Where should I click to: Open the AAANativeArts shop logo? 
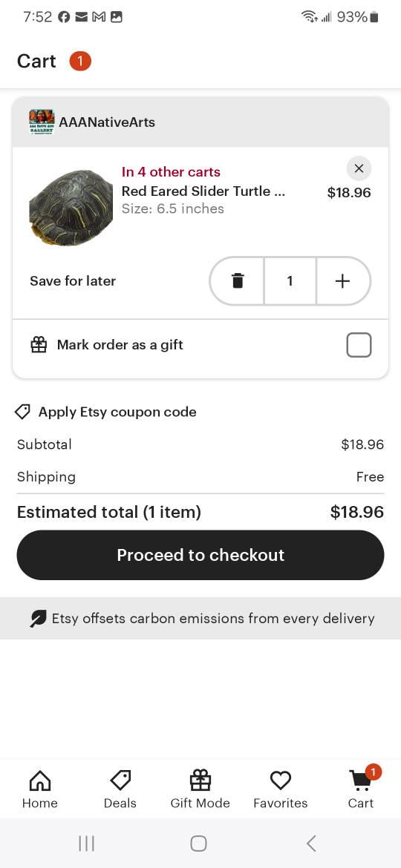point(42,122)
